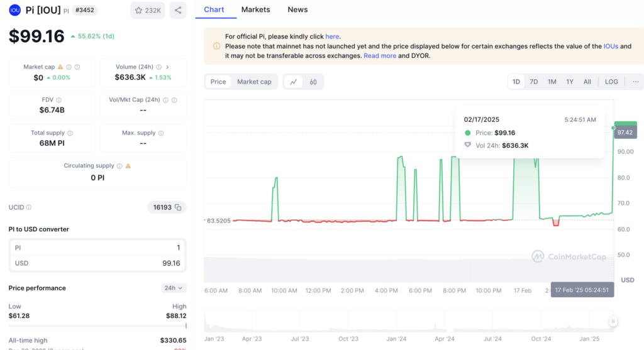Click the notice info icon
Screen dimensions: 644x350
click(216, 46)
